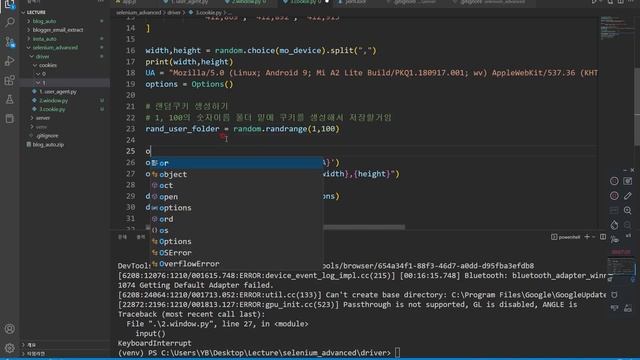The image size is (640, 360).
Task: Choose 'OverflowError' suggestion
Action: (x=237, y=264)
